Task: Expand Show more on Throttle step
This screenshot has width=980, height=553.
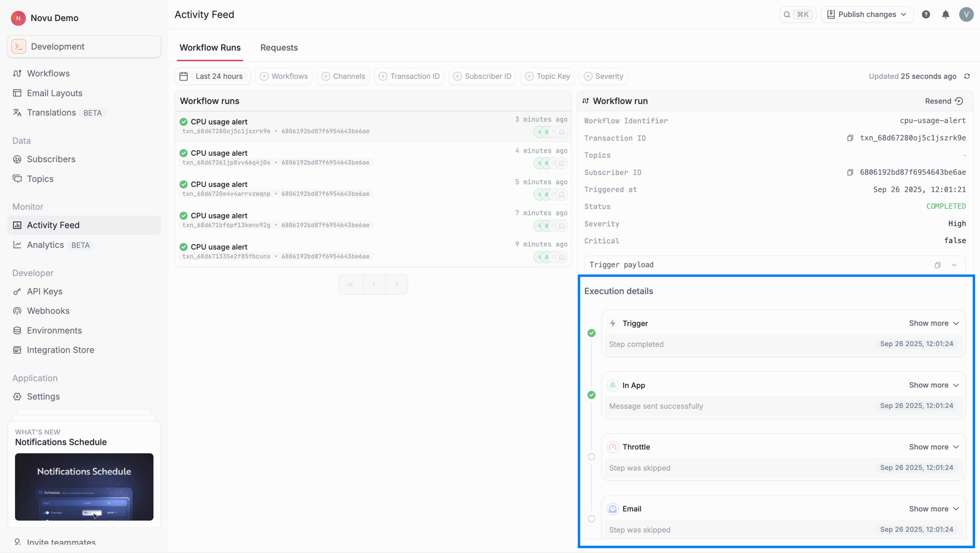Action: (934, 447)
